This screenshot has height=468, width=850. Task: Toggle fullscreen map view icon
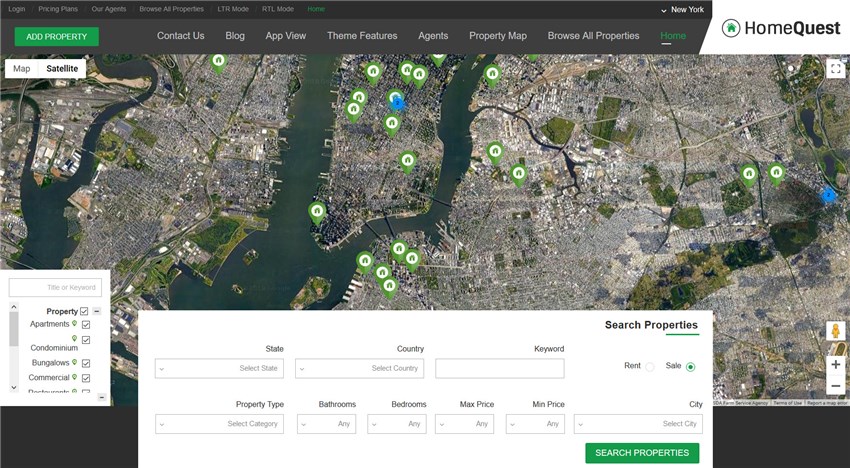pos(835,69)
